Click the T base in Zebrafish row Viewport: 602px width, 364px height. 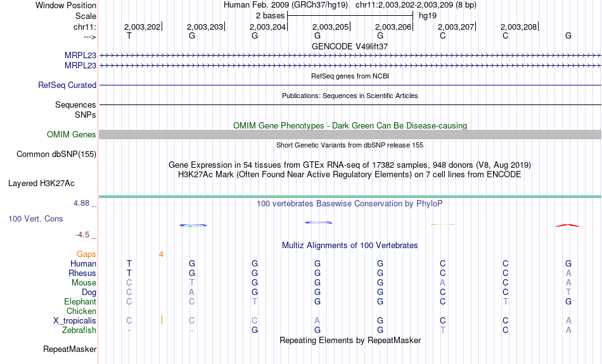(443, 330)
